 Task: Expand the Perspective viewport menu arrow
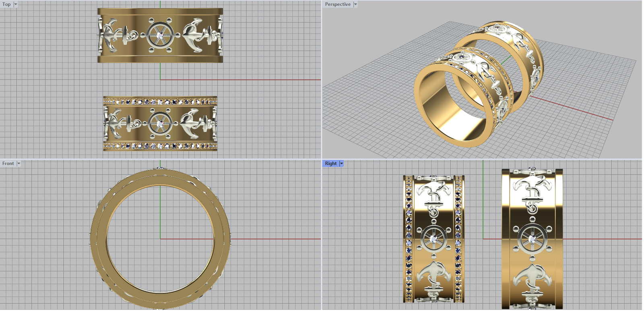(355, 4)
